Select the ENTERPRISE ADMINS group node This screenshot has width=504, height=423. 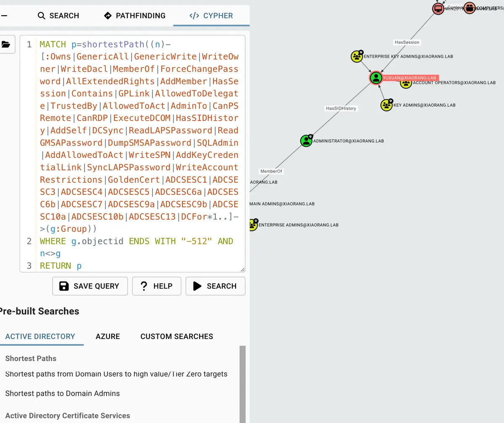coord(252,225)
